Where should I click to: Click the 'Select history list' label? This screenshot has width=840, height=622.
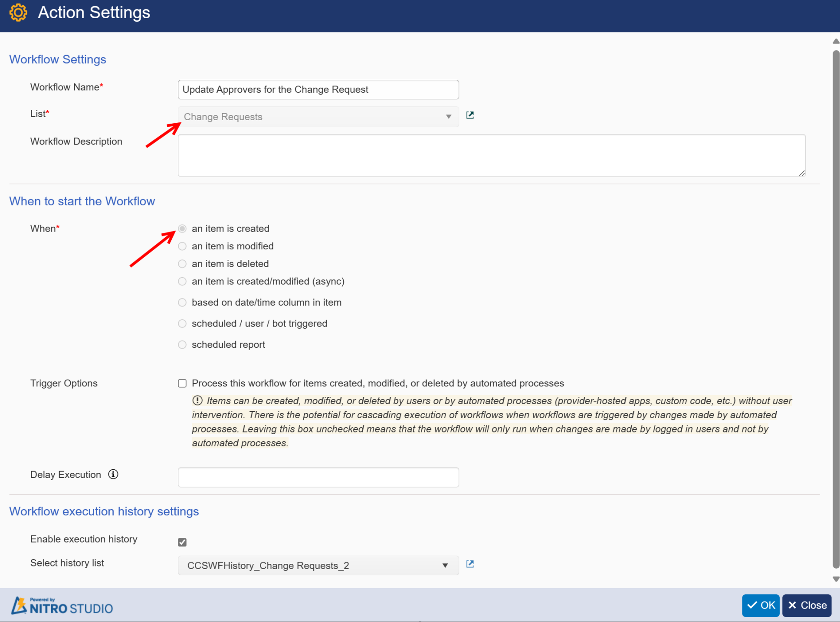click(x=67, y=563)
